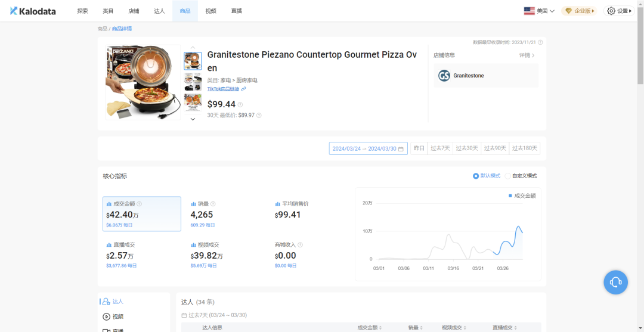Click help icon next to $99.44 price
The height and width of the screenshot is (332, 644).
click(x=240, y=105)
